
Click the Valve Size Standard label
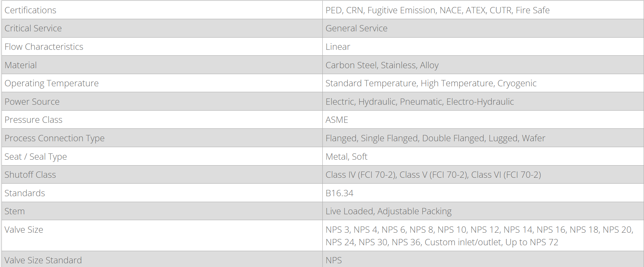43,260
